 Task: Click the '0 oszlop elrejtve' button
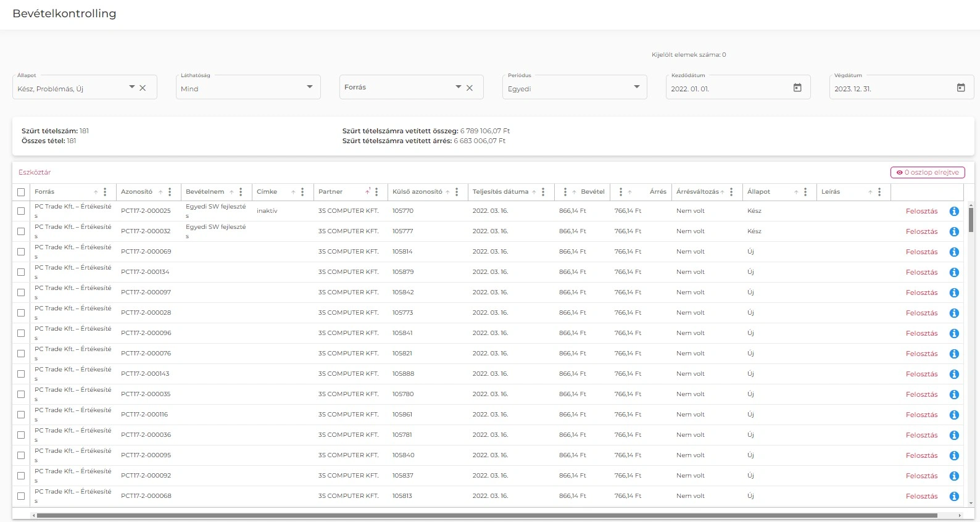pyautogui.click(x=927, y=172)
